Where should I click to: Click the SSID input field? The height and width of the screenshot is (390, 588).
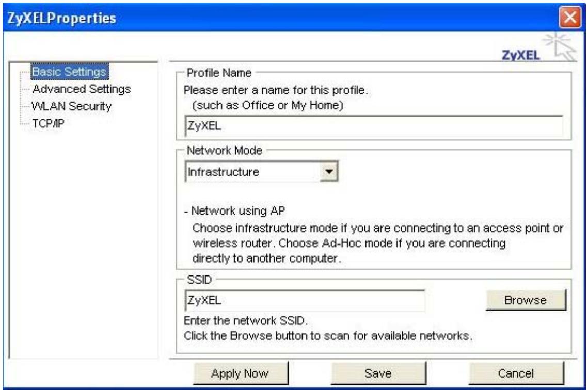click(x=305, y=300)
